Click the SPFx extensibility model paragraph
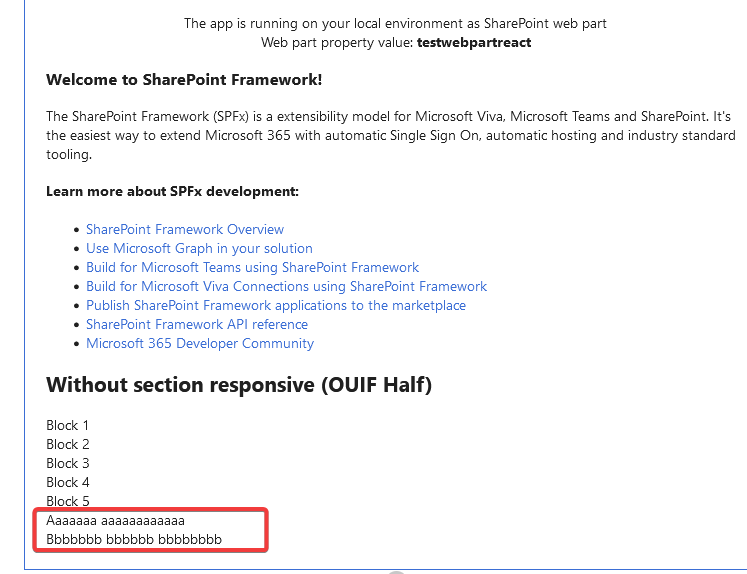 coord(391,135)
